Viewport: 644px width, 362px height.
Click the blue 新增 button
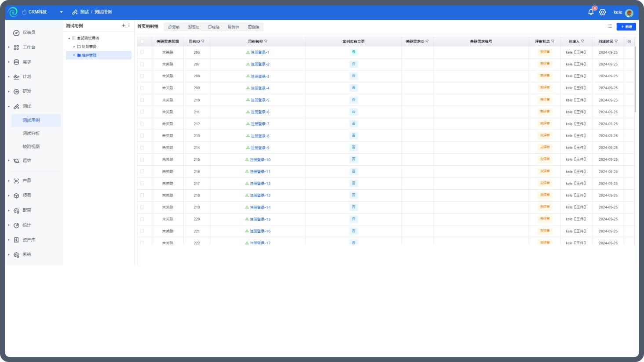626,27
